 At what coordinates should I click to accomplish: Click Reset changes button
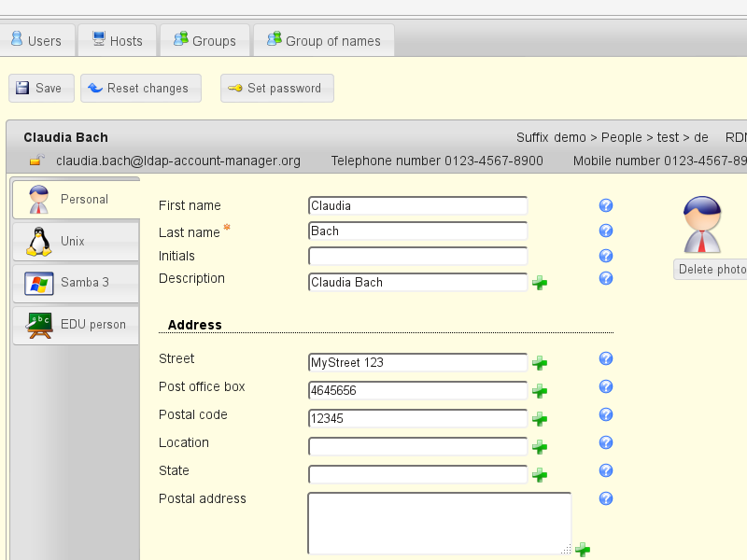click(x=140, y=89)
